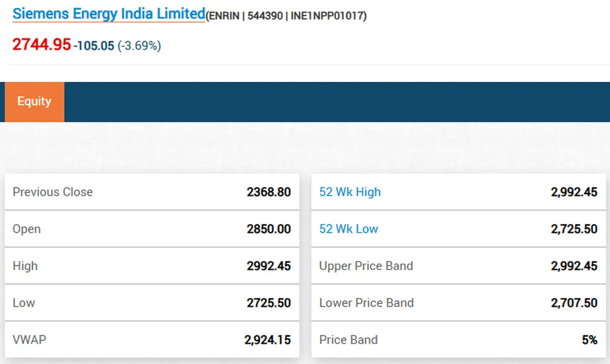Image resolution: width=610 pixels, height=364 pixels.
Task: Click the Open value 2850.00
Action: (x=269, y=229)
